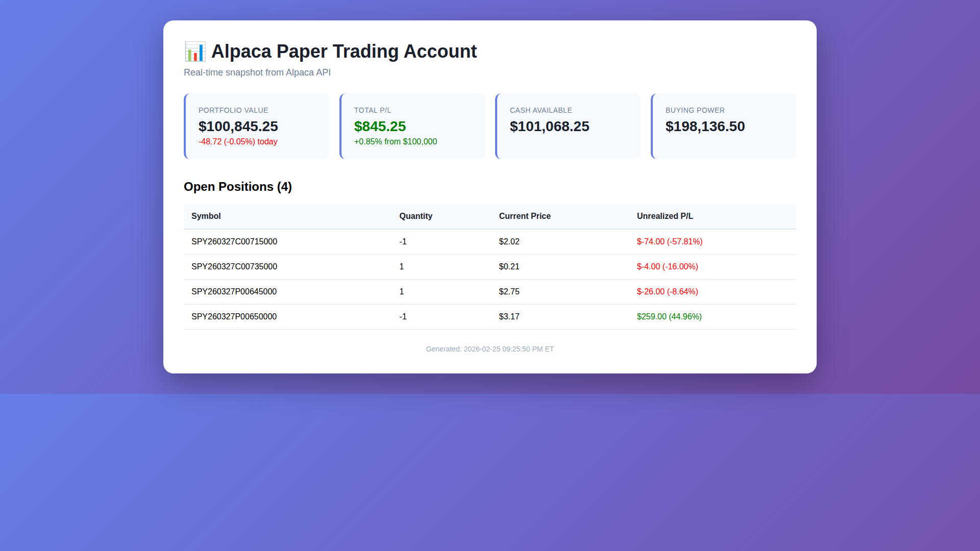
Task: Click the Total P/L amount $845.25
Action: [380, 127]
